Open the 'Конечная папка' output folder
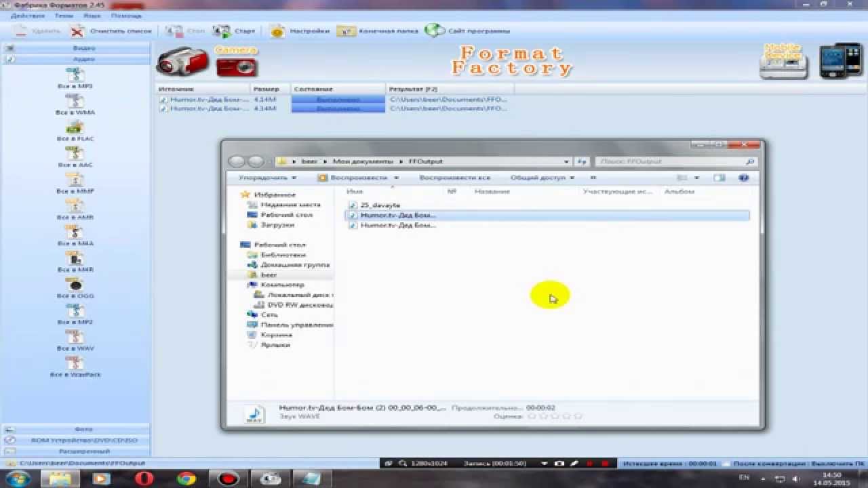 376,31
